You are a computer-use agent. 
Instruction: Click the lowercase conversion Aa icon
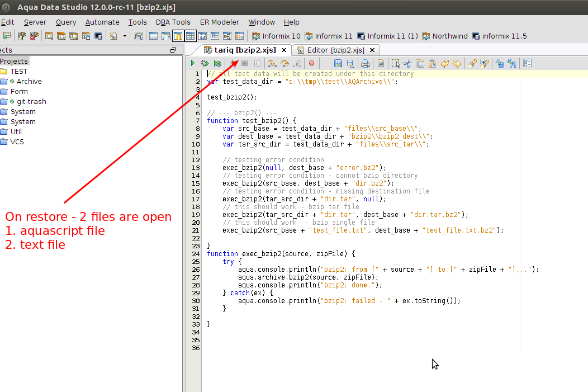(x=500, y=63)
